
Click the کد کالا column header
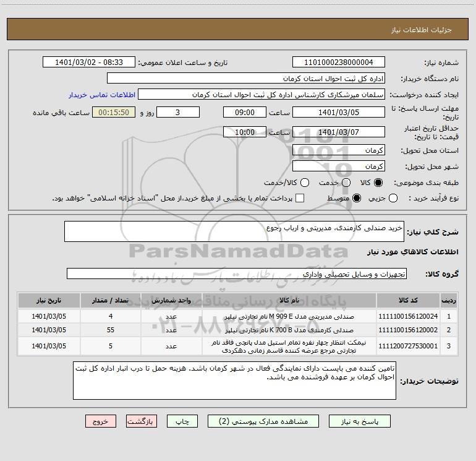pos(408,300)
